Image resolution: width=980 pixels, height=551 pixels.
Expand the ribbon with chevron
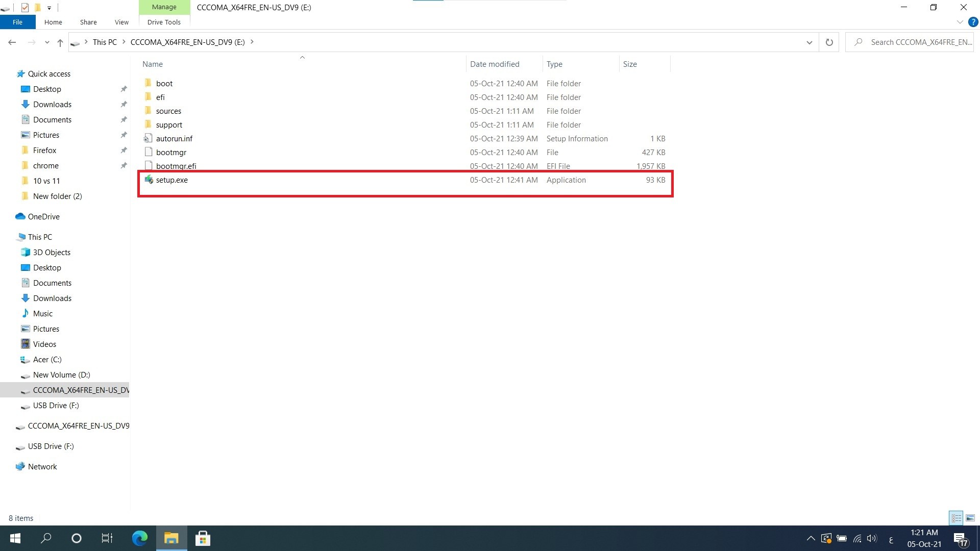click(x=960, y=22)
